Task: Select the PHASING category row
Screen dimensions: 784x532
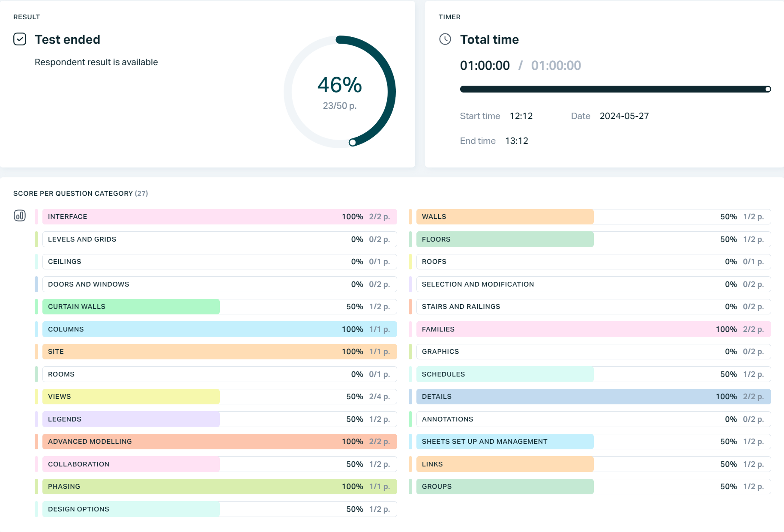Action: pos(219,487)
